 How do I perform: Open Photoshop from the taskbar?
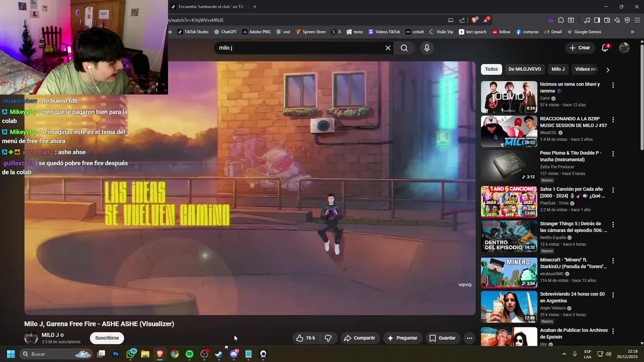tap(116, 354)
